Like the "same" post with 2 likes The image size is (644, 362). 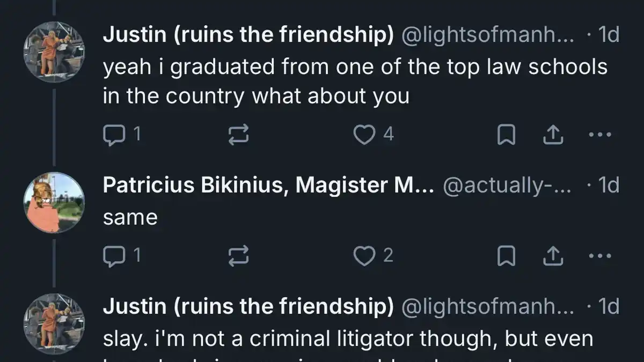point(374,256)
